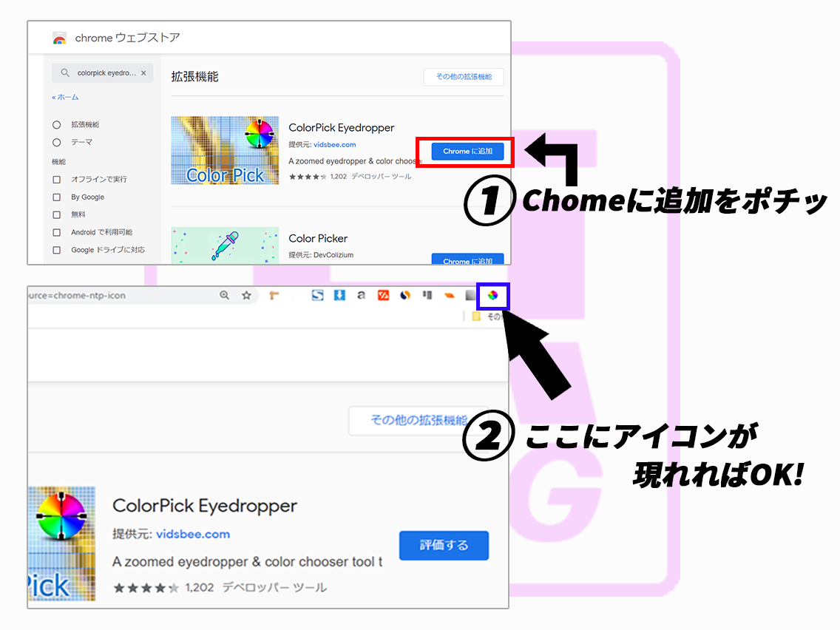Click the orange wedge extension icon

tap(449, 295)
